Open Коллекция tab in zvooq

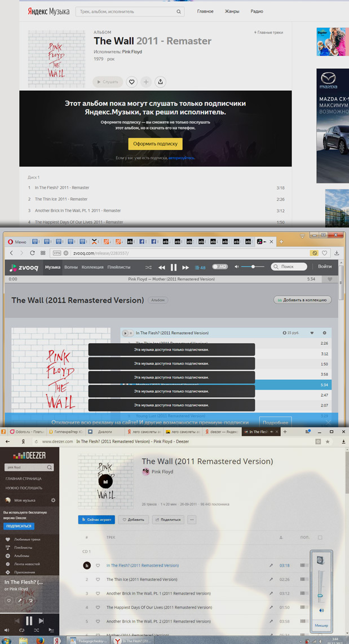pyautogui.click(x=92, y=267)
